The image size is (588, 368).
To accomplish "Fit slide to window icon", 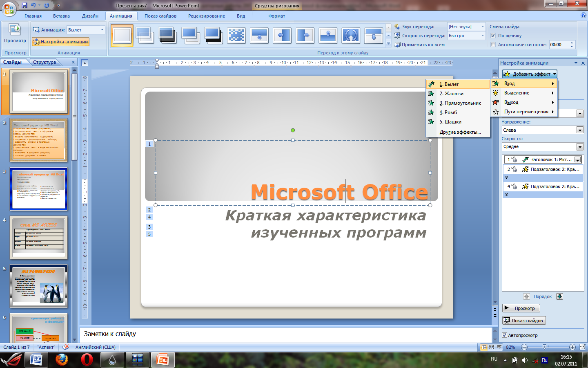I will click(x=583, y=347).
